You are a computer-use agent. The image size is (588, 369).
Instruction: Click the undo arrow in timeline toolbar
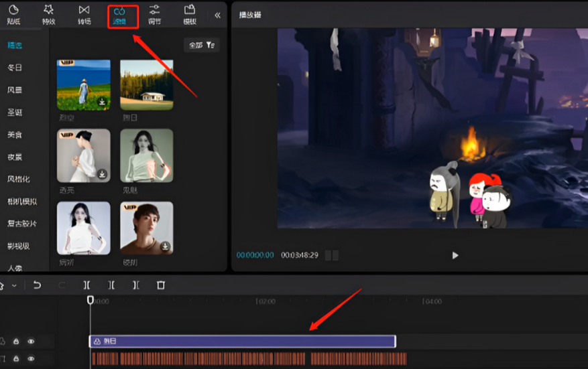point(37,285)
